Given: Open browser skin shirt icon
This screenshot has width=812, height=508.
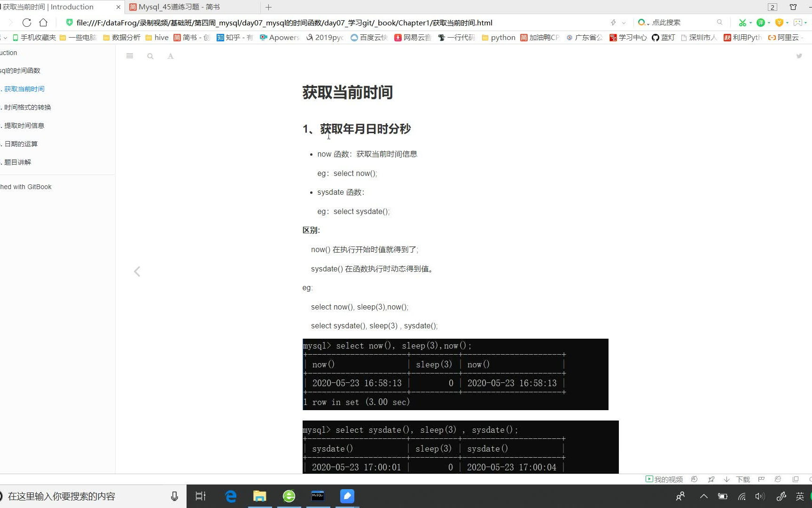Looking at the screenshot, I should tap(793, 7).
